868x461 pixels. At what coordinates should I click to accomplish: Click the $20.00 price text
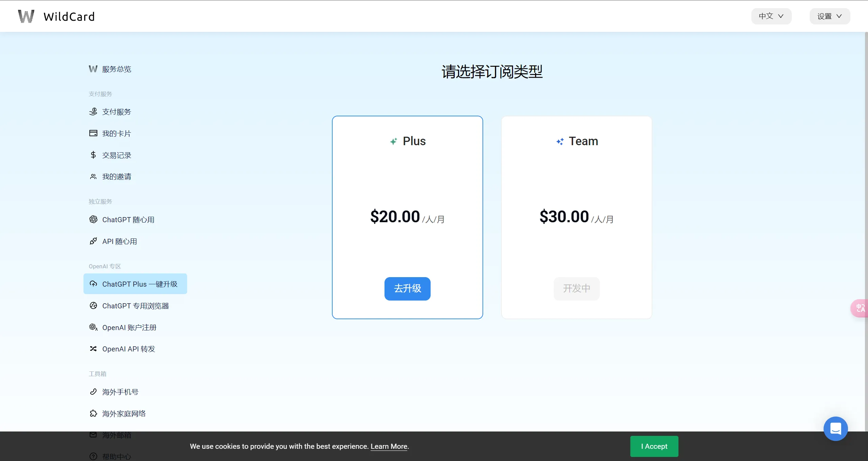(x=395, y=216)
